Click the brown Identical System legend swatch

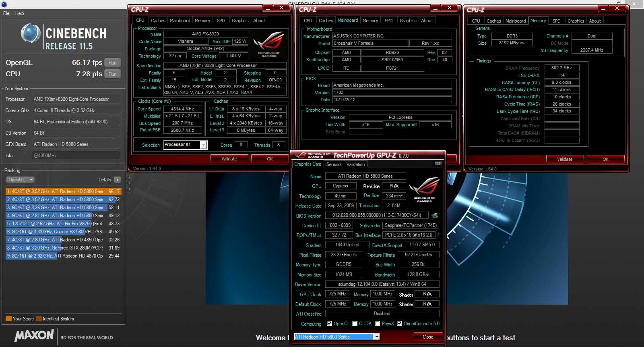[x=39, y=319]
